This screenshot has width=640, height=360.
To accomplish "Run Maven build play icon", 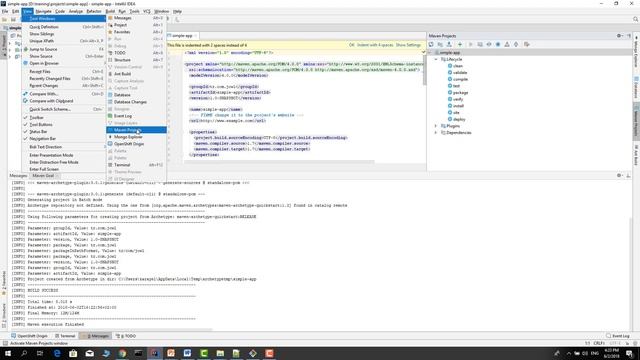I will 470,44.
